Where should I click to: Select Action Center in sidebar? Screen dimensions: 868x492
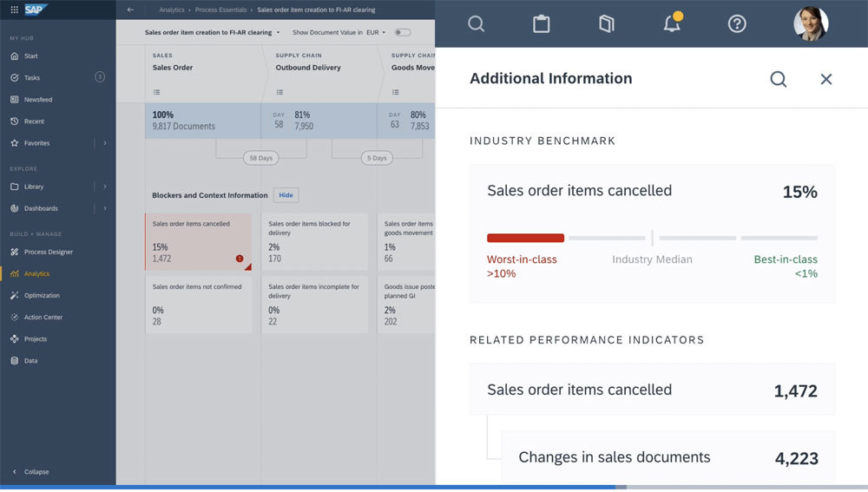[43, 317]
